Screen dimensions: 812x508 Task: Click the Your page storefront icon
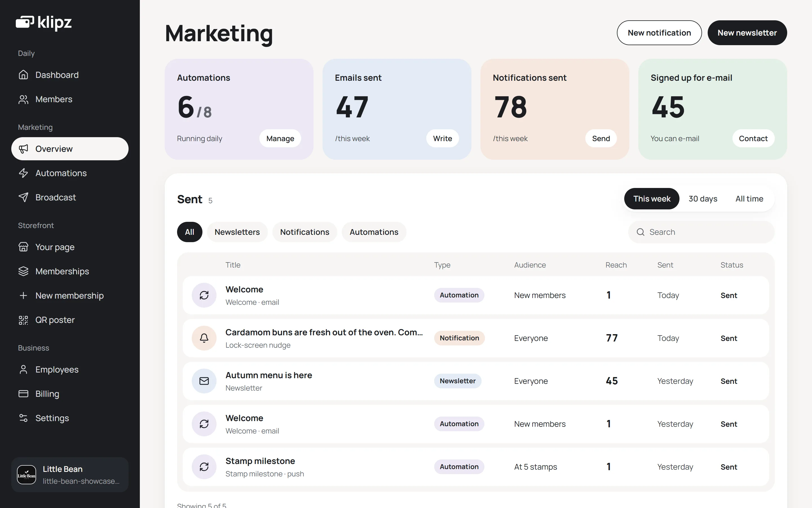(x=23, y=247)
